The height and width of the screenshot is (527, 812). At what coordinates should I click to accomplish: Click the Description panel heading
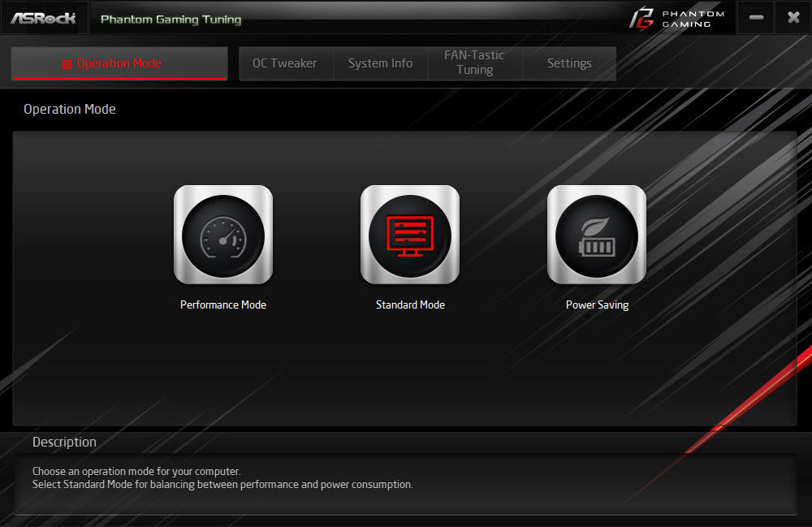[x=65, y=442]
